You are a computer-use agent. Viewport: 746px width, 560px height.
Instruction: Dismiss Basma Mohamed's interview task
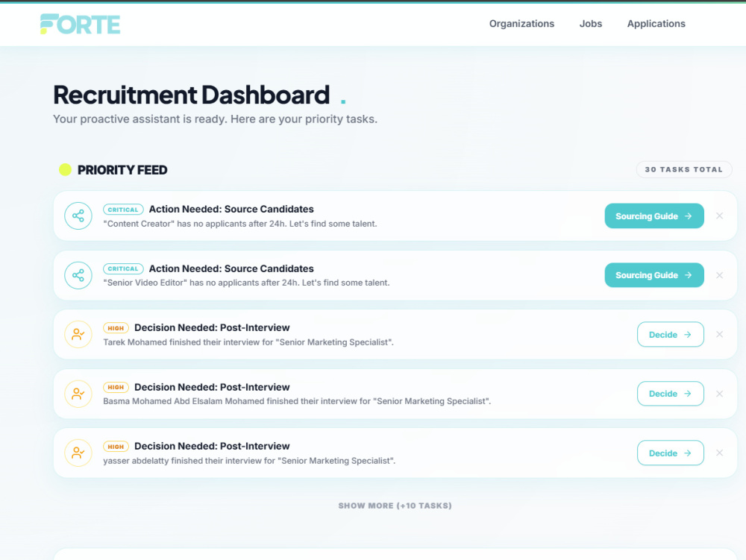point(720,394)
